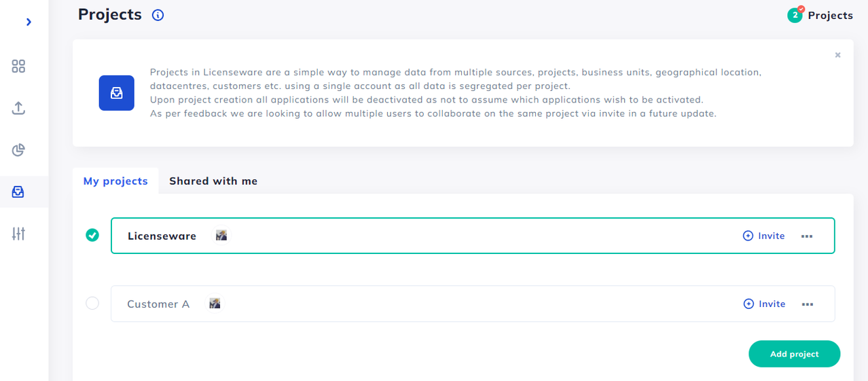Open the dashboard grid icon in sidebar
This screenshot has width=868, height=381.
(x=18, y=67)
